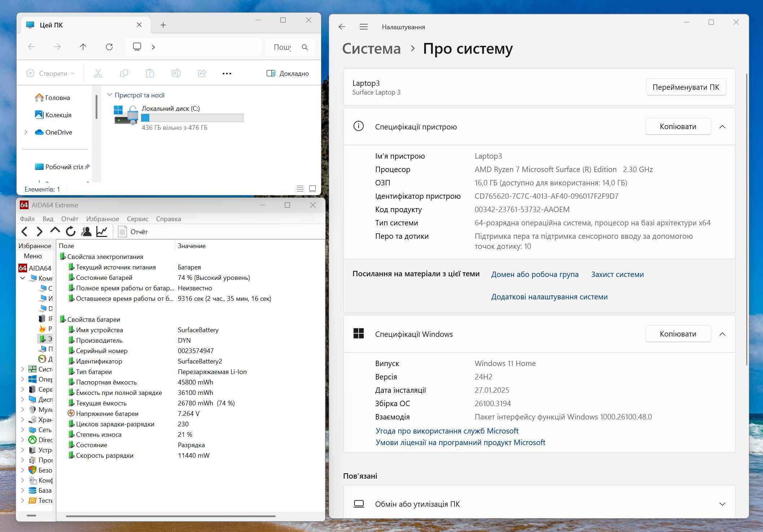Click the Share icon in Explorer toolbar
This screenshot has height=532, width=763.
point(202,74)
